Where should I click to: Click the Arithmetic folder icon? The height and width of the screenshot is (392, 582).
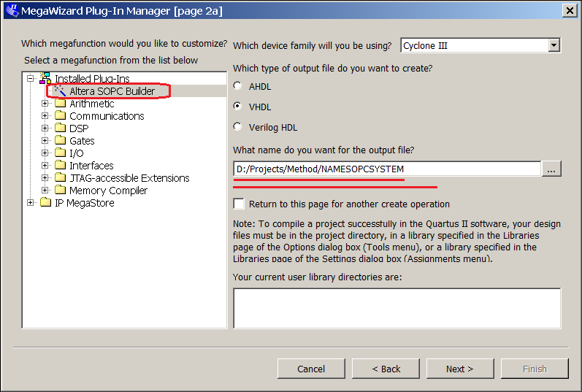(60, 104)
